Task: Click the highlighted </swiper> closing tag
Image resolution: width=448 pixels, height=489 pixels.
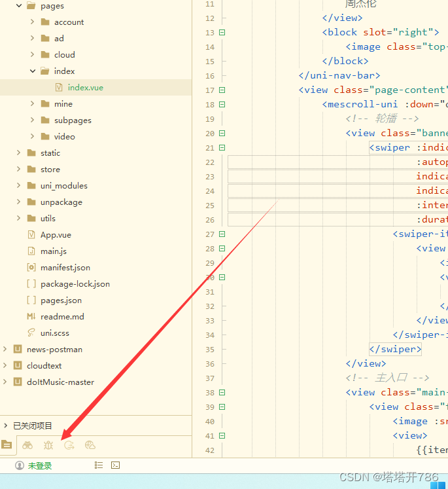Action: click(x=395, y=349)
